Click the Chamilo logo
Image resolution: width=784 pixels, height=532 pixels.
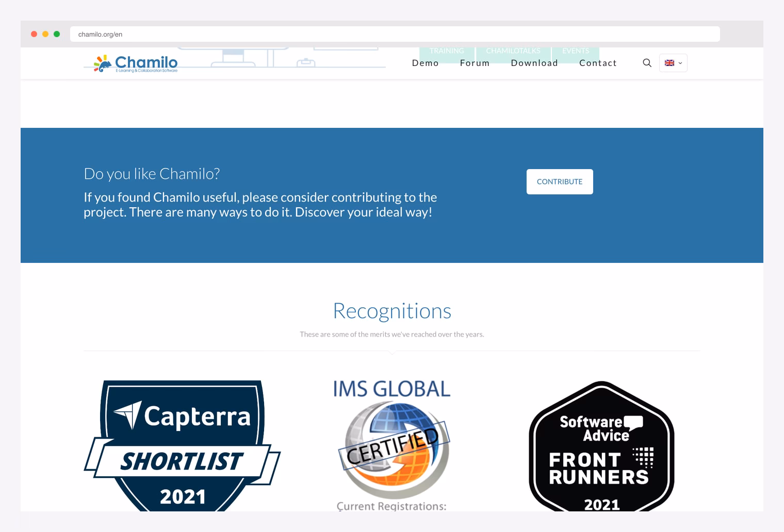pos(136,63)
